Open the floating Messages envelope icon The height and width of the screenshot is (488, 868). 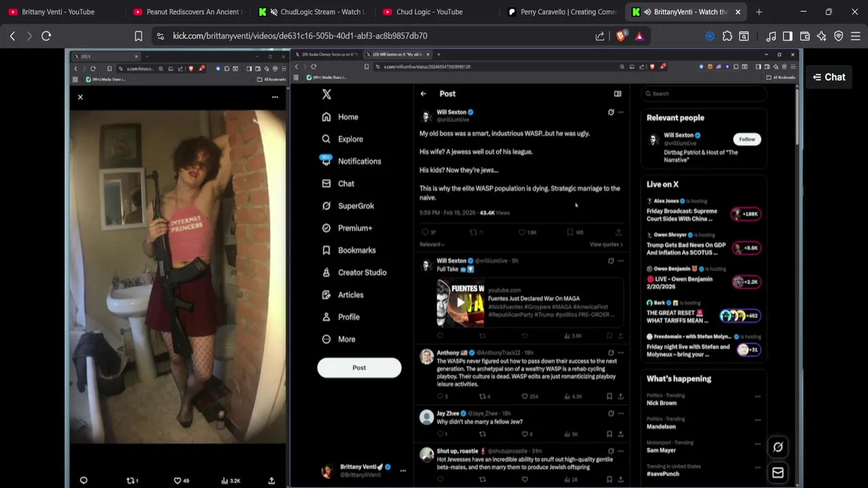pyautogui.click(x=778, y=472)
